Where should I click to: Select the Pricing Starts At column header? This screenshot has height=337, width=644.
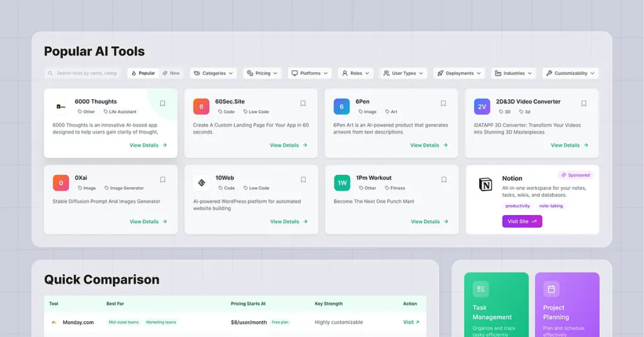[x=248, y=304]
